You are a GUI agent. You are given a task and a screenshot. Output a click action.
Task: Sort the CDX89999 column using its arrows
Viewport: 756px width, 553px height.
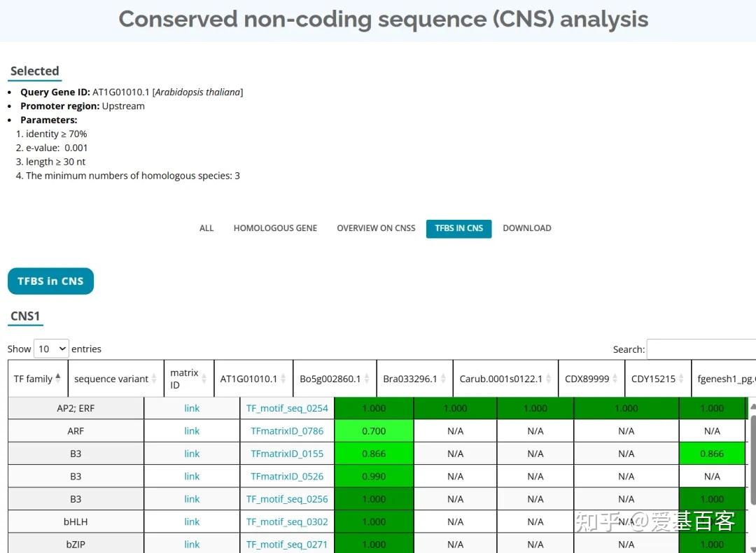(x=615, y=379)
